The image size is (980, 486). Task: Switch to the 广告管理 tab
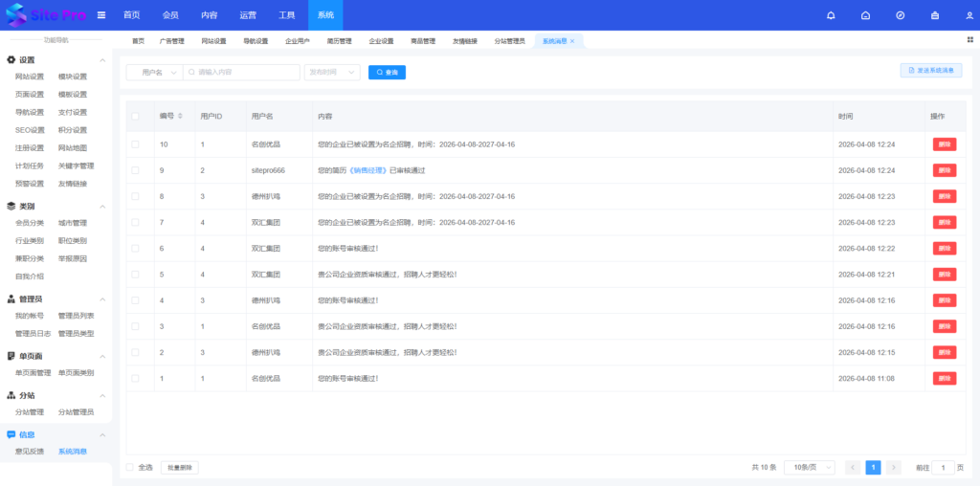click(x=172, y=41)
